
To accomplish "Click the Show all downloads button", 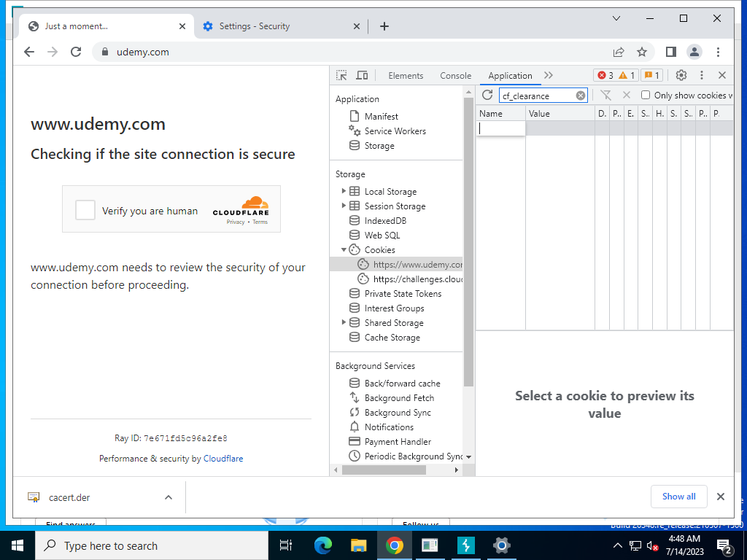I will click(x=679, y=496).
